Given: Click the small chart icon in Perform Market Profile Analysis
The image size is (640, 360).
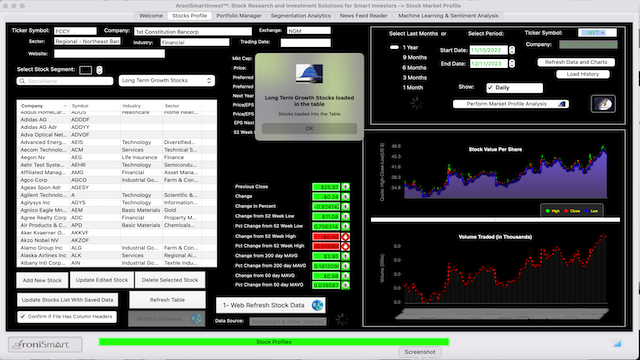Looking at the screenshot, I should click(562, 104).
